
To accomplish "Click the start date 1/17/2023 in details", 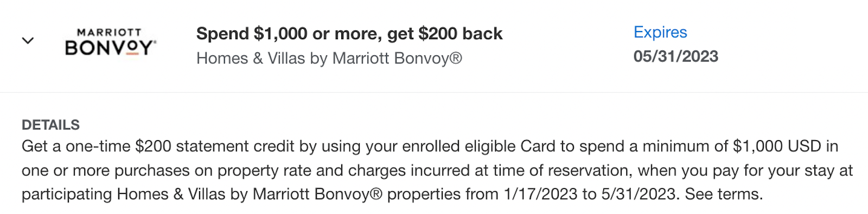I will click(540, 194).
